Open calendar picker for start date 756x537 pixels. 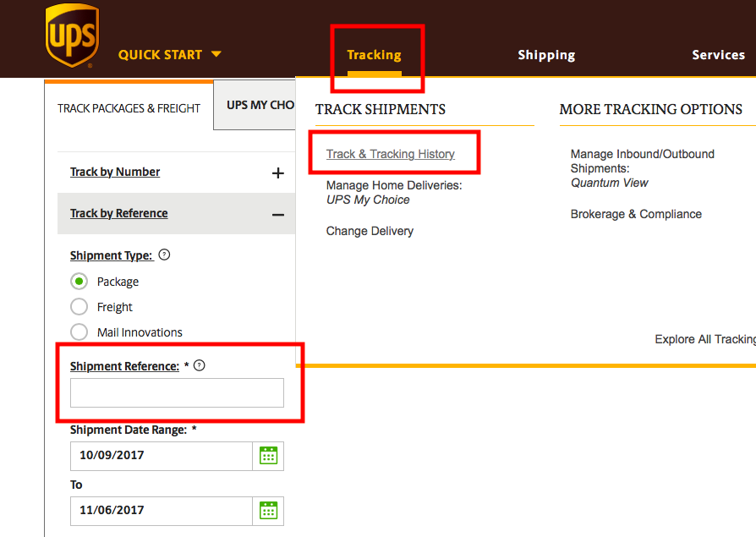(268, 456)
